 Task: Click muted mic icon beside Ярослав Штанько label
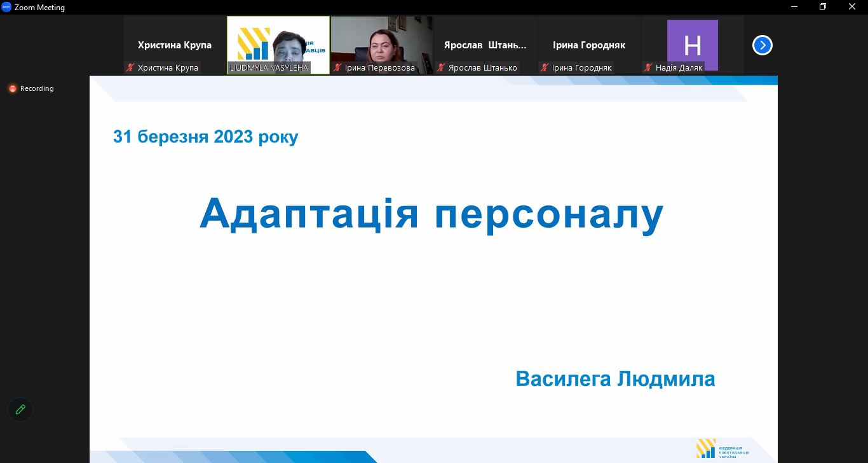[441, 67]
